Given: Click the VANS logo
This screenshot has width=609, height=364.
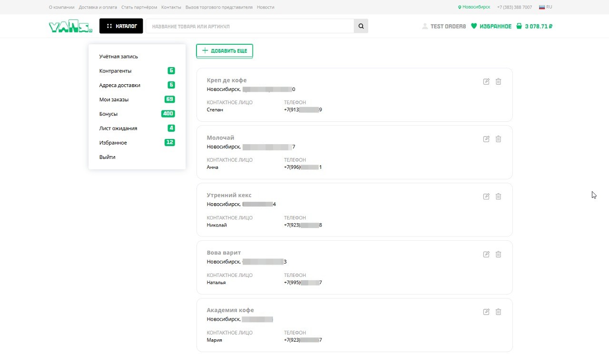Looking at the screenshot, I should click(70, 27).
